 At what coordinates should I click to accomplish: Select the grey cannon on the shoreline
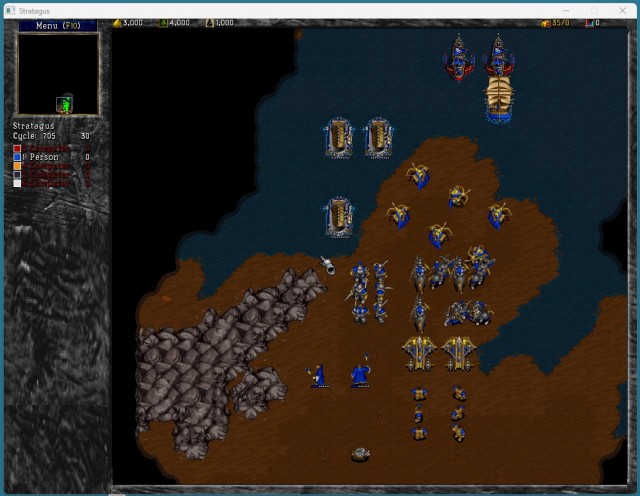[x=328, y=265]
